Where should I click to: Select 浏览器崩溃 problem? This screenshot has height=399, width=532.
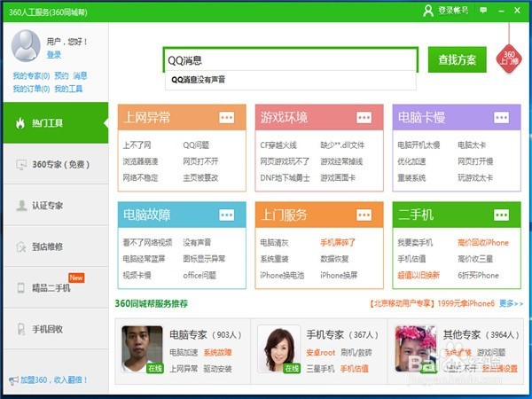click(140, 161)
